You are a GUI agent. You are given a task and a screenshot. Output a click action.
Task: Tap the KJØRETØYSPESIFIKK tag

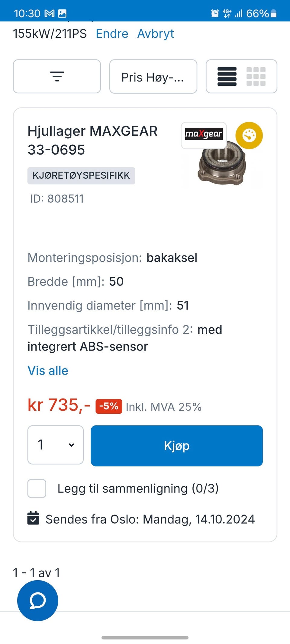tap(81, 175)
